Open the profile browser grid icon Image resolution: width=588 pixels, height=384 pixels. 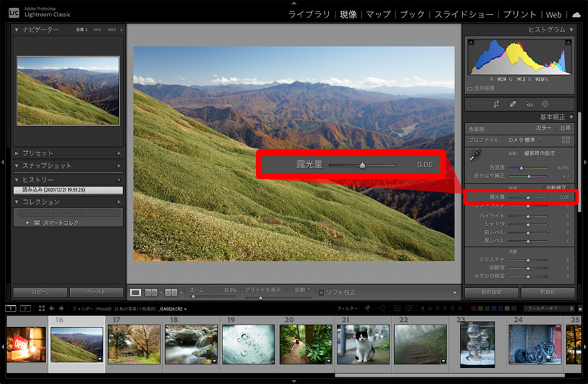point(566,140)
